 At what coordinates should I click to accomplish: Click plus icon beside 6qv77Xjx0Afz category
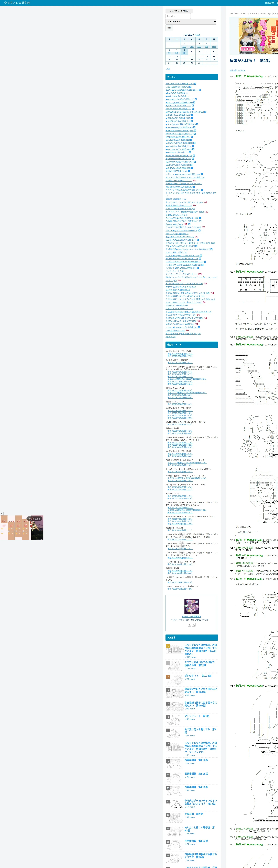(194, 102)
